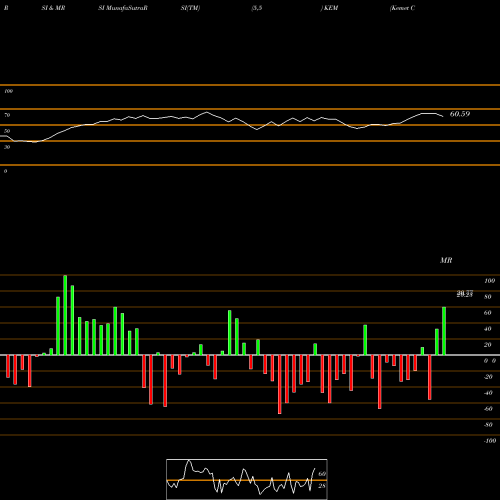Click the 28 label in mini chart

[322, 486]
